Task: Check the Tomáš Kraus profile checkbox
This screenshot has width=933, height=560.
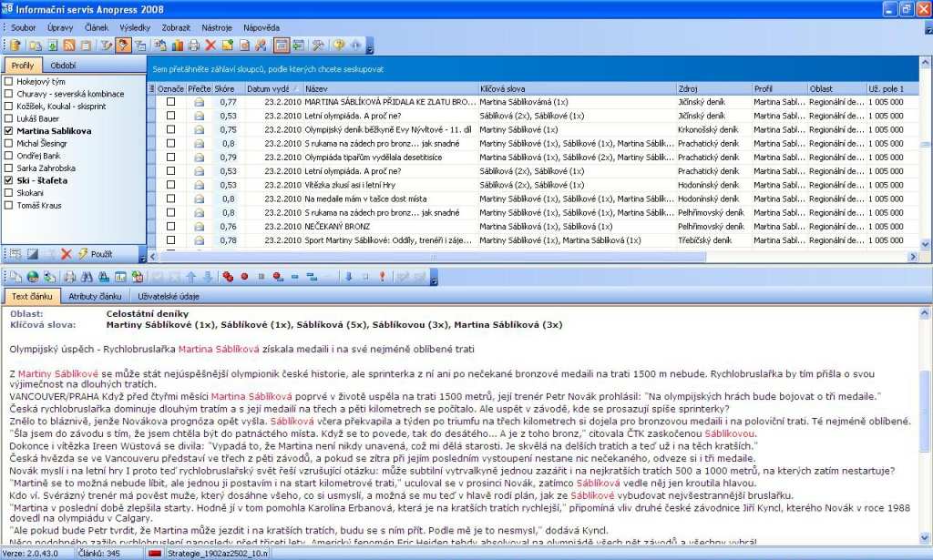Action: 8,205
